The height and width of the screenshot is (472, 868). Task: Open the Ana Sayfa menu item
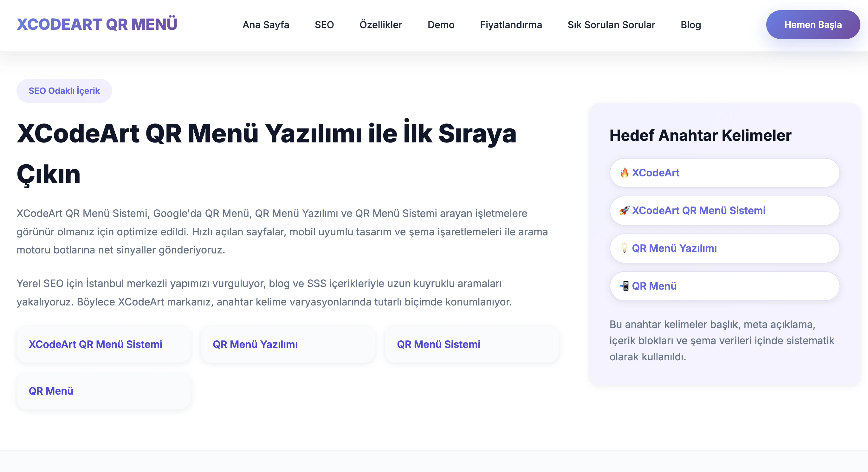pos(266,25)
